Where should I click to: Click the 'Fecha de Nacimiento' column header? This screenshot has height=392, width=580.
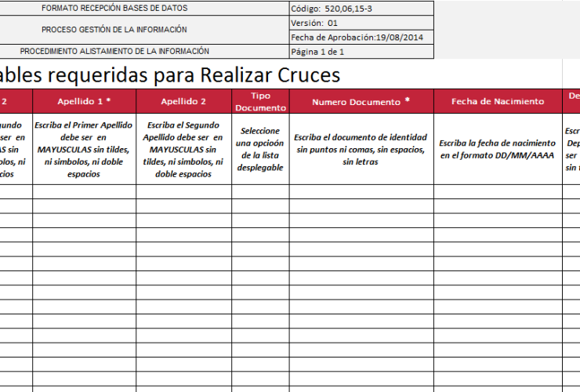tap(498, 101)
